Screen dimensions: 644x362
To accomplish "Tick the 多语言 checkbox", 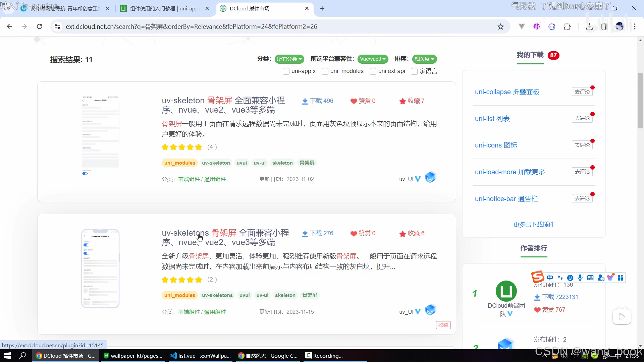I will click(x=414, y=71).
